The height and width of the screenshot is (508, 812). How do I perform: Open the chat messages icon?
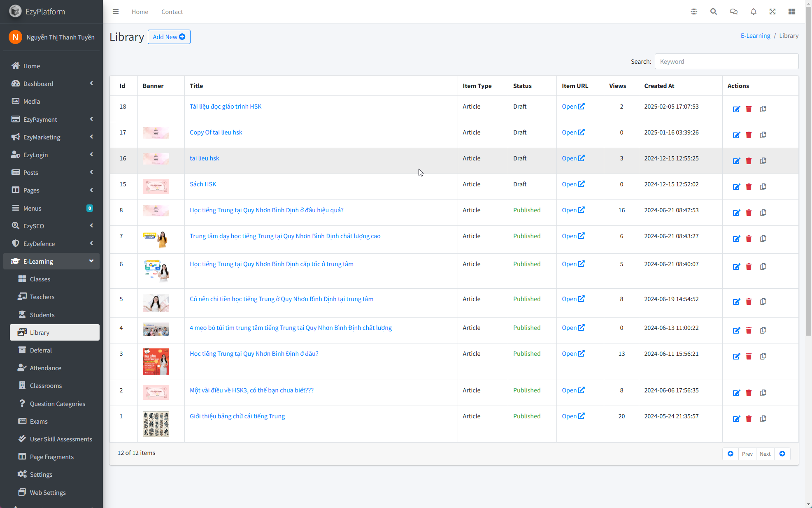733,12
